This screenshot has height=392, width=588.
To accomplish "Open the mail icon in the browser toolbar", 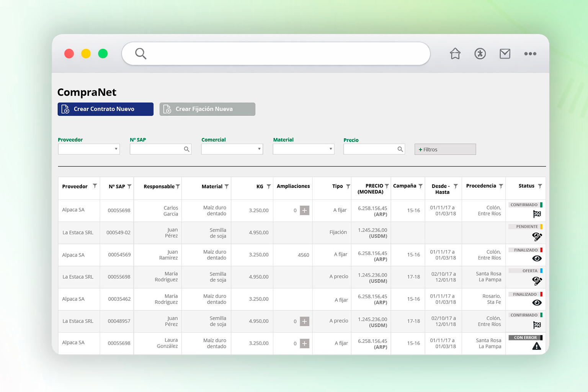I will coord(505,54).
